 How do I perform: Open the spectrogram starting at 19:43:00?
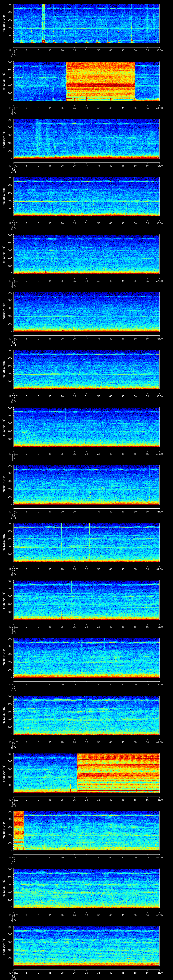tap(86, 831)
